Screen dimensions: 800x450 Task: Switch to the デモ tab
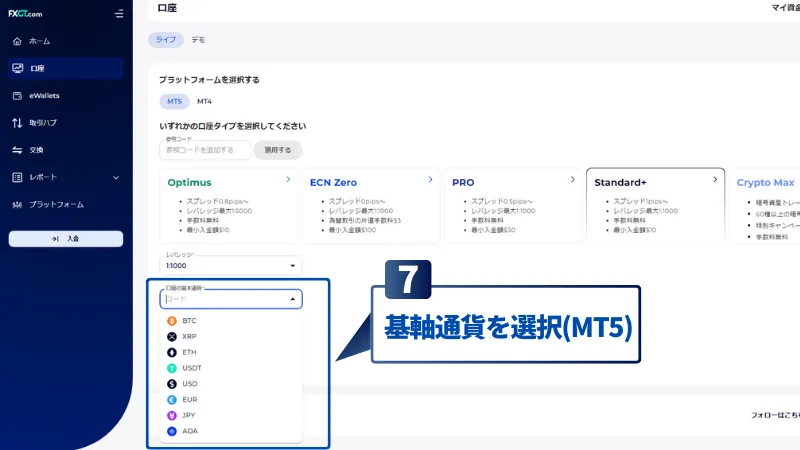click(x=198, y=40)
